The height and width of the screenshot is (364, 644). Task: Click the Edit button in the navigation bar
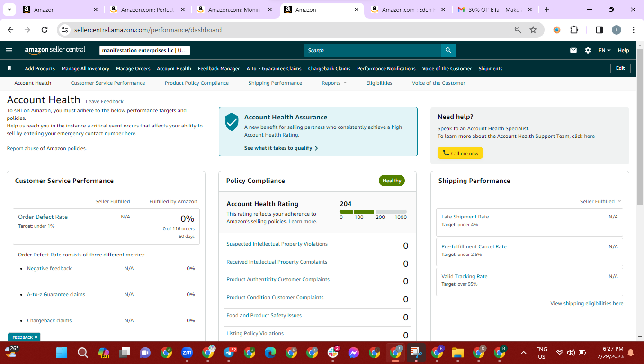(620, 68)
